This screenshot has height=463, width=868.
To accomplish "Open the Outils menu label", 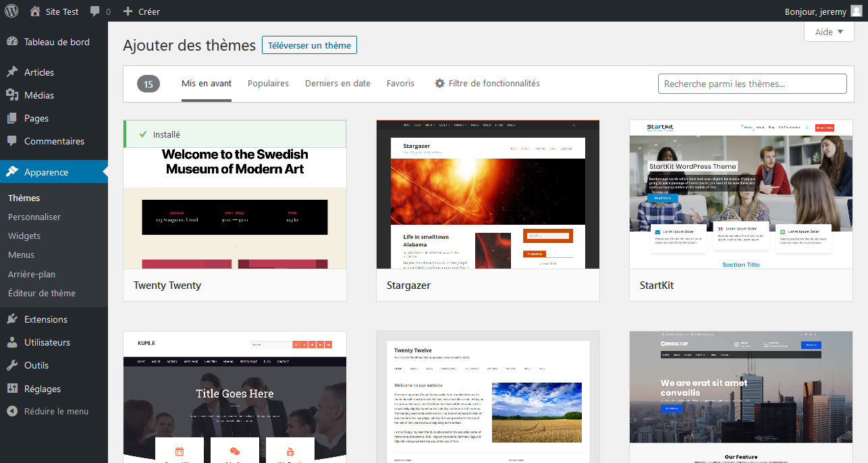I will coord(36,365).
